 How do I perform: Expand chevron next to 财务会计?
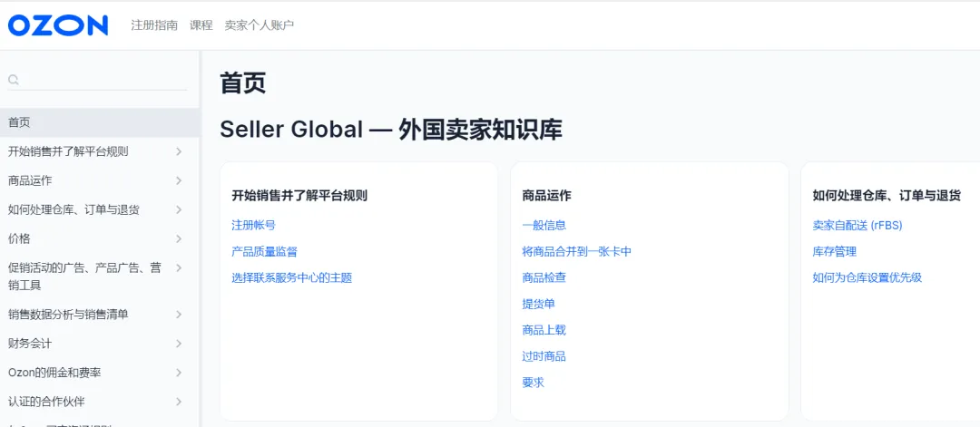179,344
